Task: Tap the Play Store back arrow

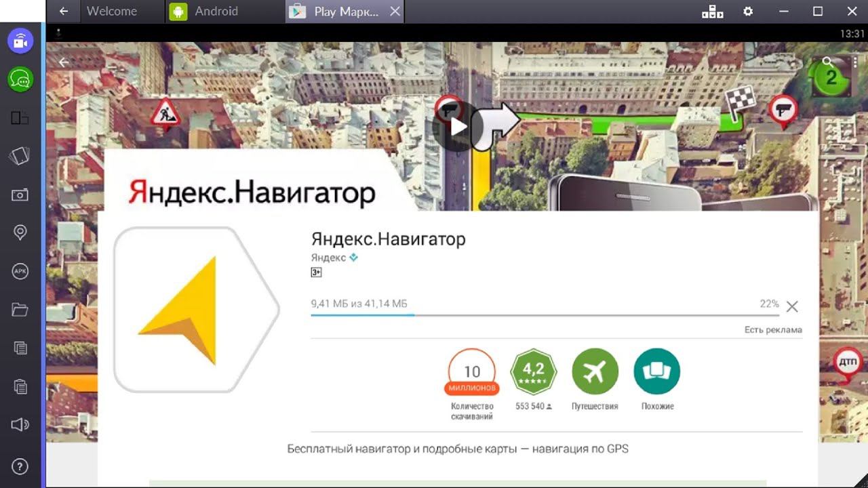Action: 64,62
